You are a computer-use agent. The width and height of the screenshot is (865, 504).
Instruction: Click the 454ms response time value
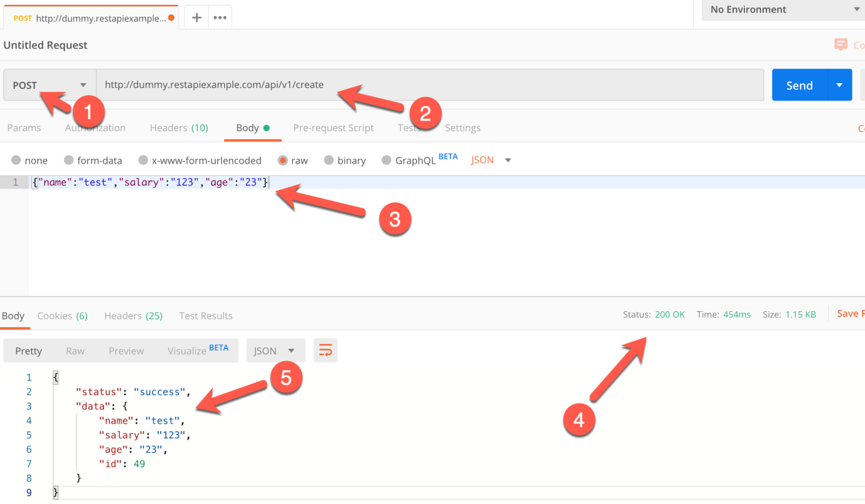736,314
